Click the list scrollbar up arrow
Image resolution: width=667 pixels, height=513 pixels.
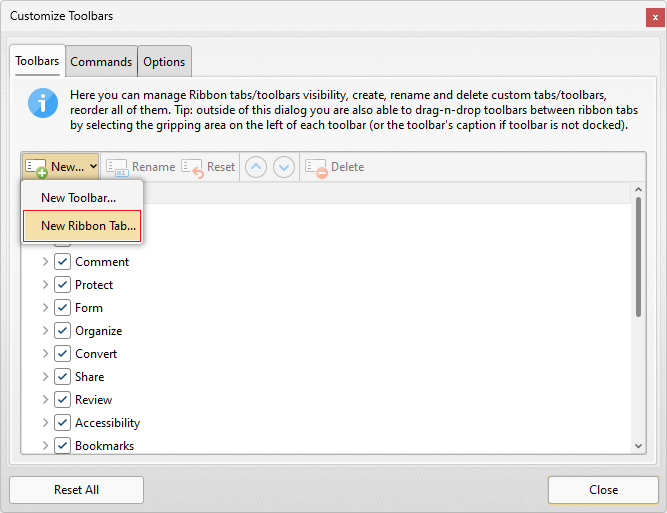[x=638, y=189]
